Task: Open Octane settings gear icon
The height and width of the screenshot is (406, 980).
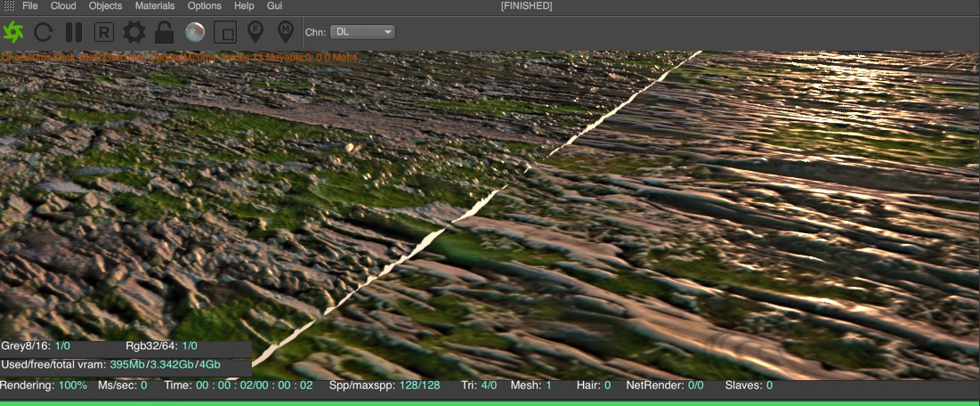Action: tap(134, 32)
